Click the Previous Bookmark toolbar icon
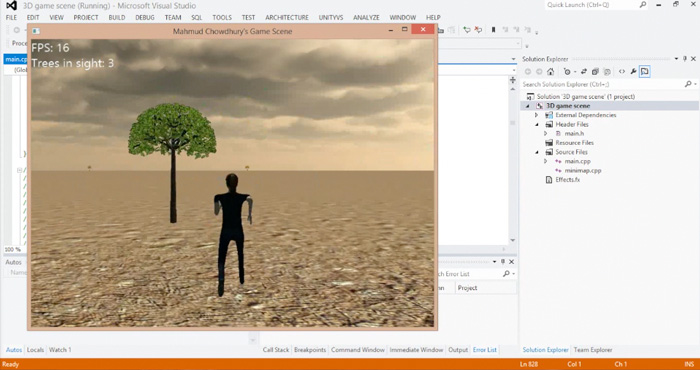 coord(505,30)
